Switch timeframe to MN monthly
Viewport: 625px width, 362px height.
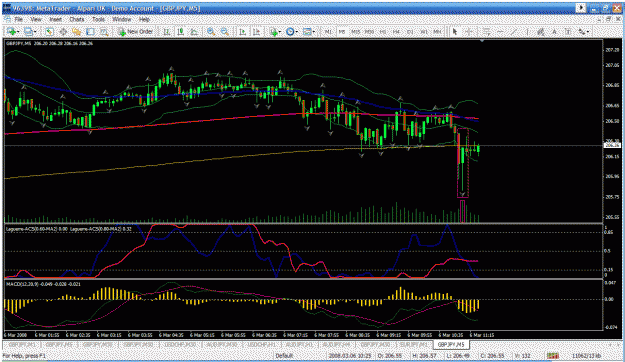437,31
